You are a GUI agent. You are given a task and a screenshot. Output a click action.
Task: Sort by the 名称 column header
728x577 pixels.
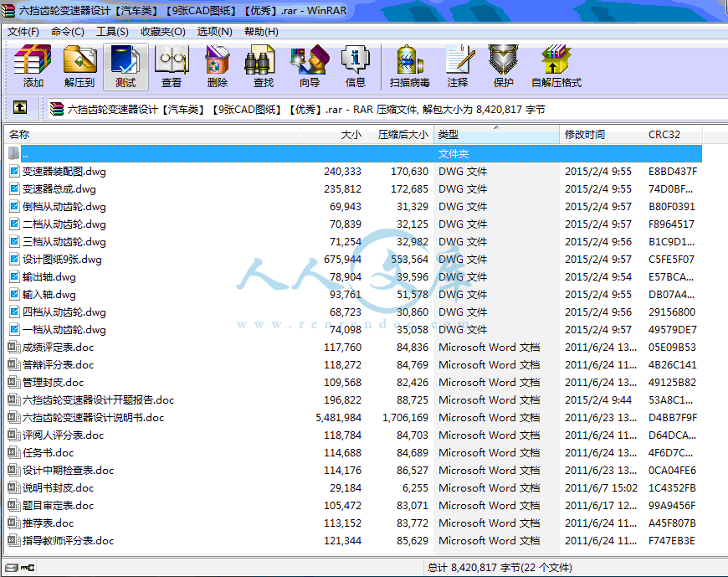coord(151,134)
